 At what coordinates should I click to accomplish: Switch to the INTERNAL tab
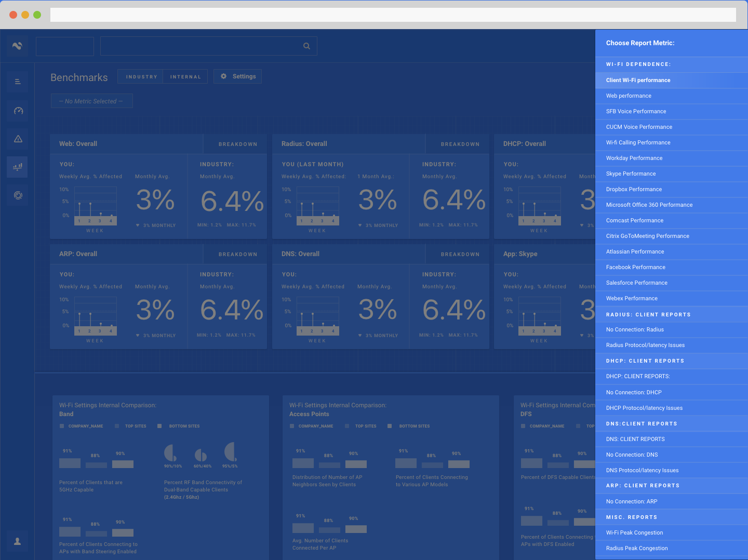(x=185, y=76)
